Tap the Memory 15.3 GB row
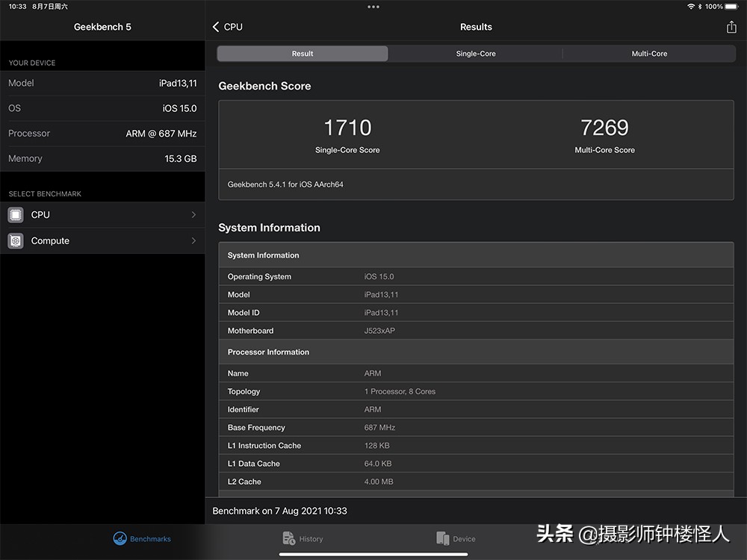747x560 pixels. click(102, 159)
